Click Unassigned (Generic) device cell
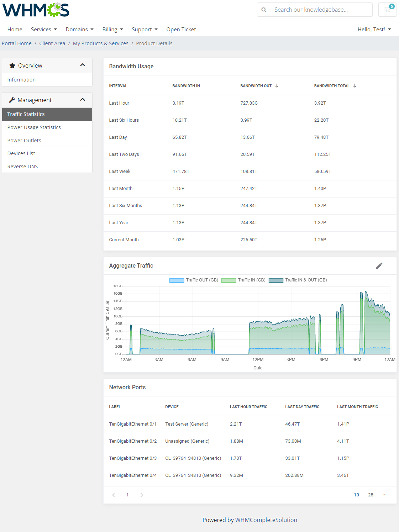This screenshot has height=532, width=399. tap(187, 441)
